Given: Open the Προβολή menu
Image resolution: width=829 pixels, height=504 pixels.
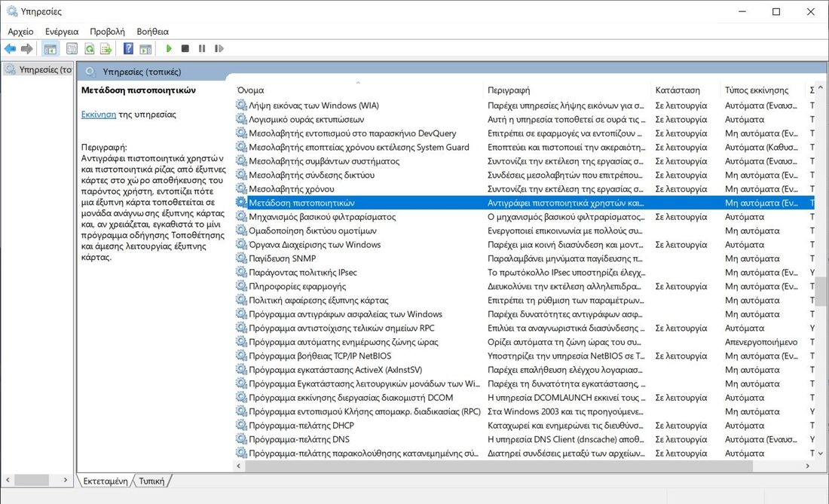Looking at the screenshot, I should (107, 32).
